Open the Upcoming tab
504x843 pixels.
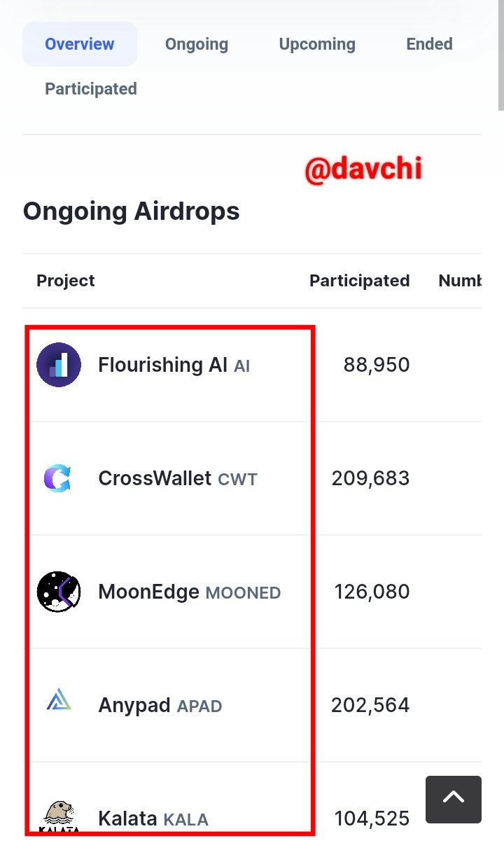pyautogui.click(x=317, y=44)
